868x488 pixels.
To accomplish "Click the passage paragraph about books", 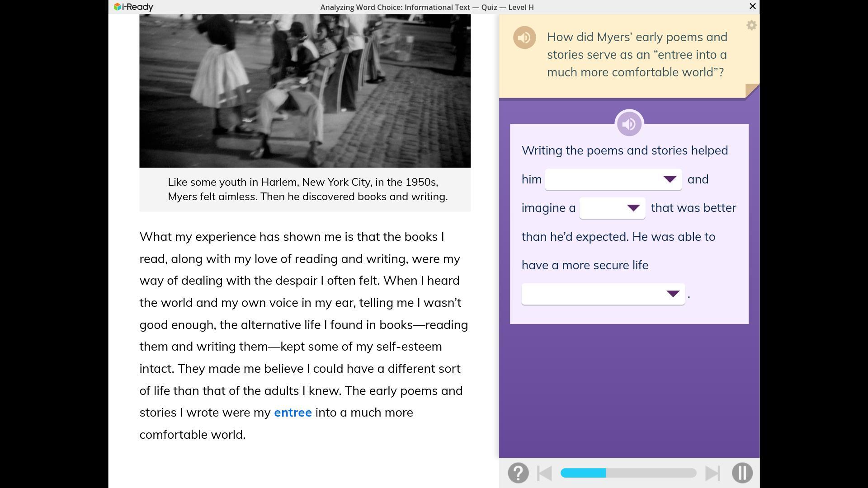I will click(x=303, y=335).
